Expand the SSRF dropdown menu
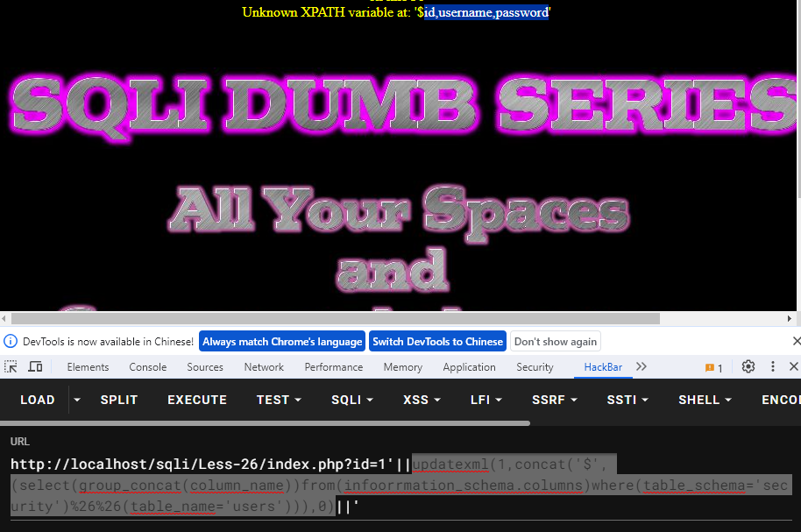This screenshot has width=801, height=532. coord(554,400)
